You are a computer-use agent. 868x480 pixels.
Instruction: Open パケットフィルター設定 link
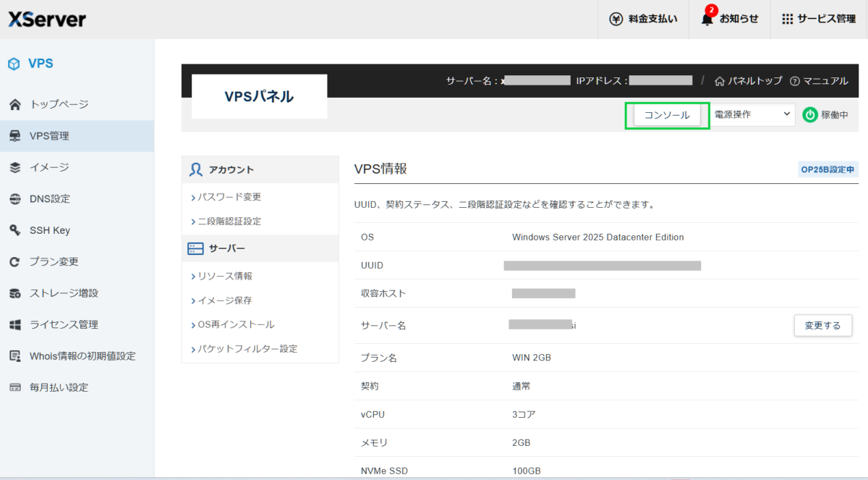[x=247, y=348]
